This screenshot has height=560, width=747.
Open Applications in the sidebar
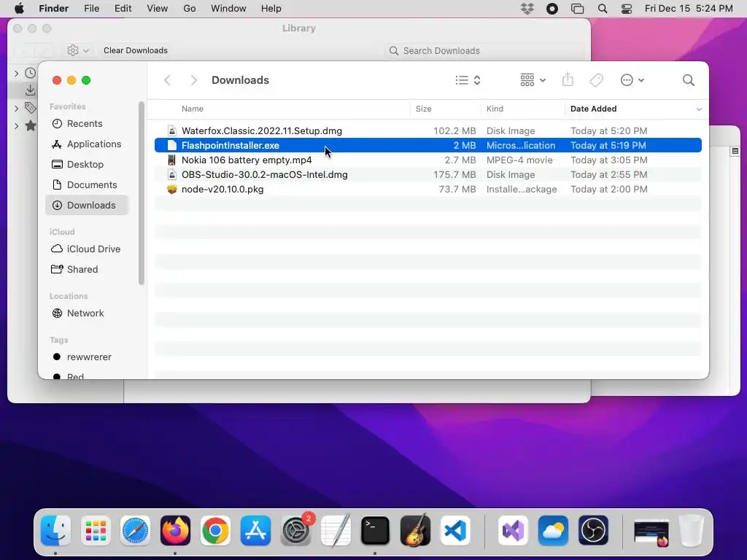[x=88, y=144]
